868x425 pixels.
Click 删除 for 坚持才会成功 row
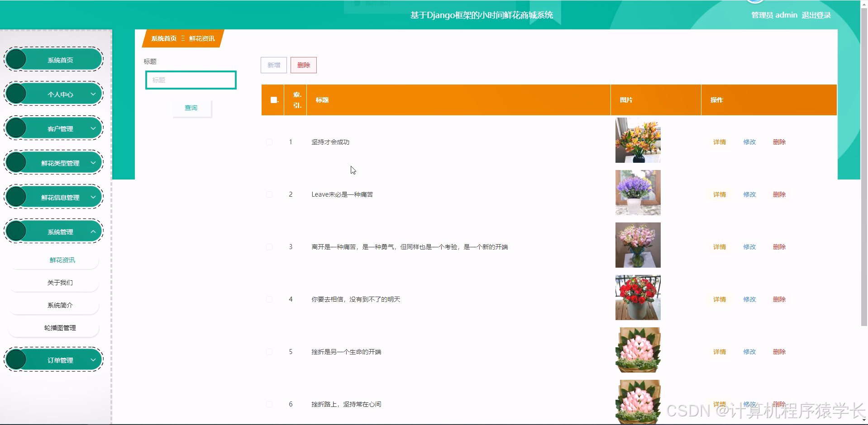pos(779,142)
